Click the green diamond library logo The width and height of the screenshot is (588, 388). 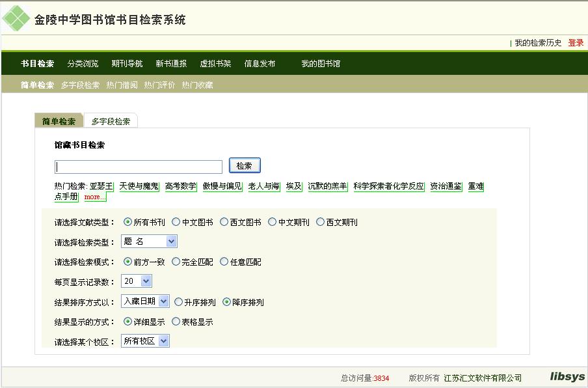coord(16,18)
